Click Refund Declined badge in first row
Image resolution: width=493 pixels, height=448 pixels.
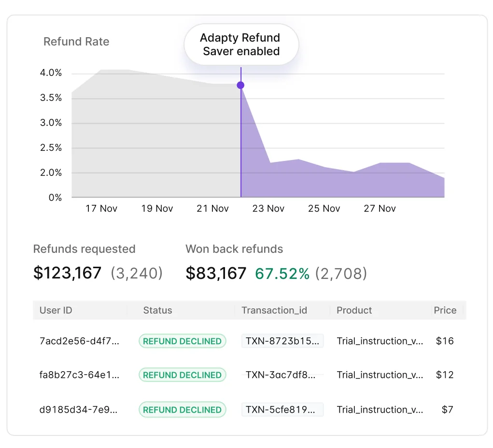pos(182,341)
